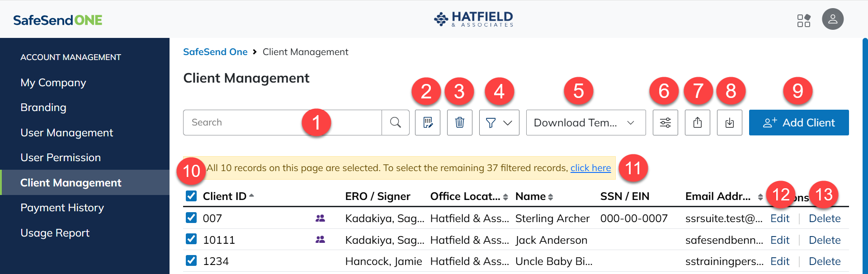The width and height of the screenshot is (868, 274).
Task: Click the import download arrow icon
Action: click(x=729, y=122)
